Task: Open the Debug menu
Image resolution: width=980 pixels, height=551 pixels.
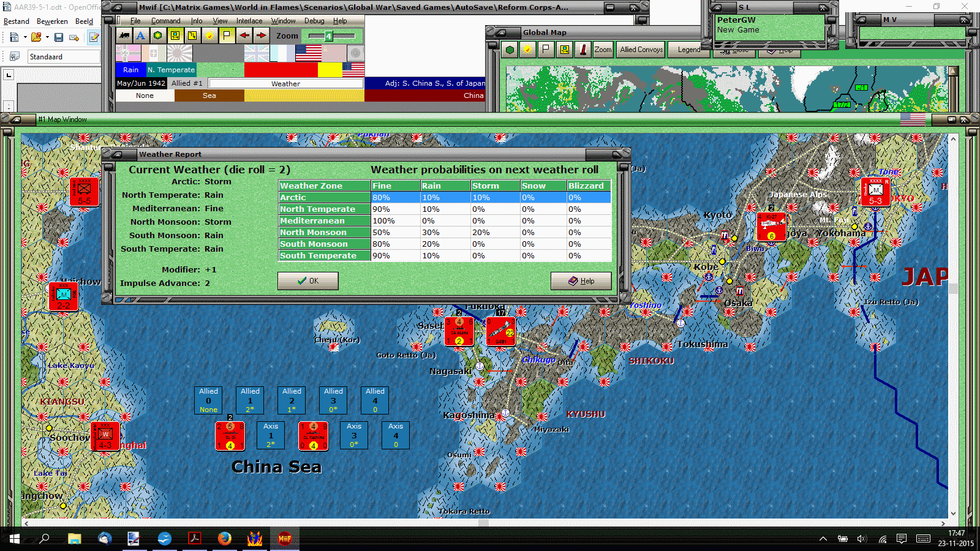Action: pos(314,21)
